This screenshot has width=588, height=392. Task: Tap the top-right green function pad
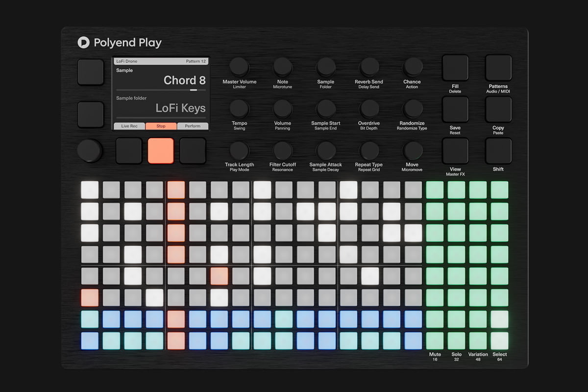[499, 190]
